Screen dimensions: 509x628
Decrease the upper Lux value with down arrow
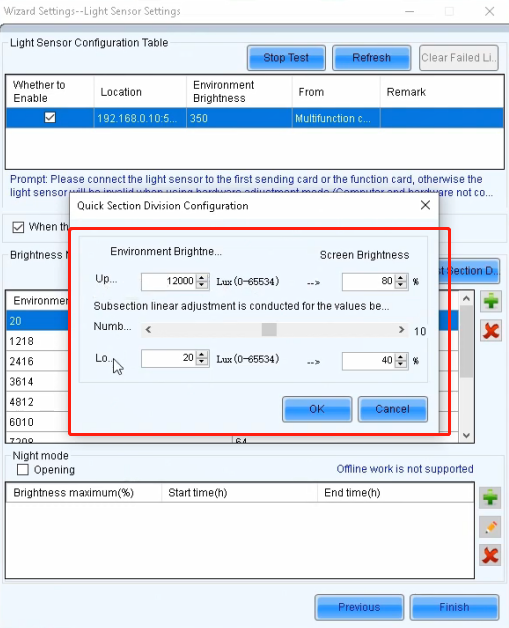pyautogui.click(x=203, y=285)
